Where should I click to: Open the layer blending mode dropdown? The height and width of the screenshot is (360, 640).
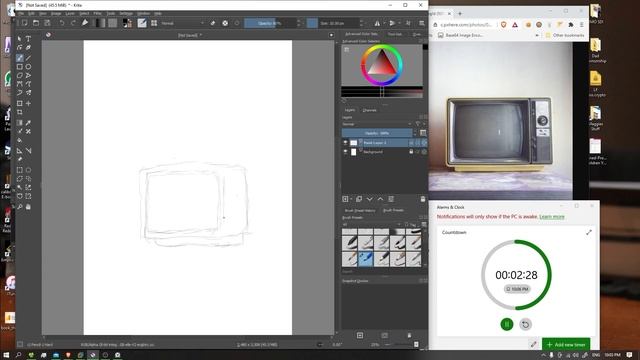377,124
